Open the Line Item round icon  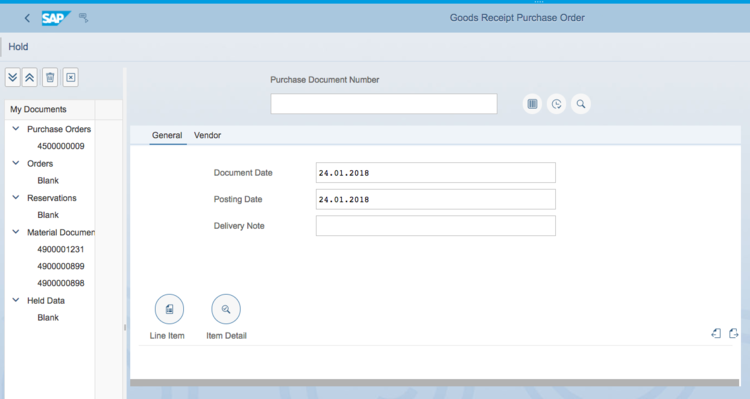click(x=169, y=309)
